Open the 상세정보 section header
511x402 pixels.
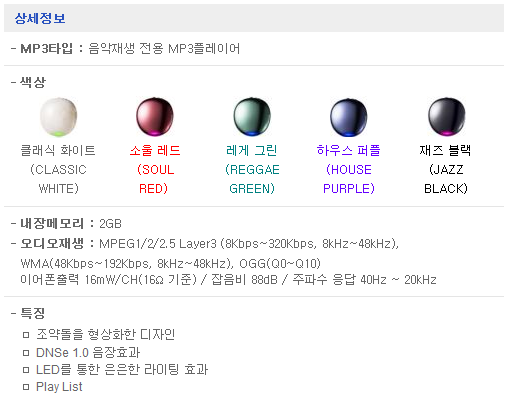click(40, 18)
